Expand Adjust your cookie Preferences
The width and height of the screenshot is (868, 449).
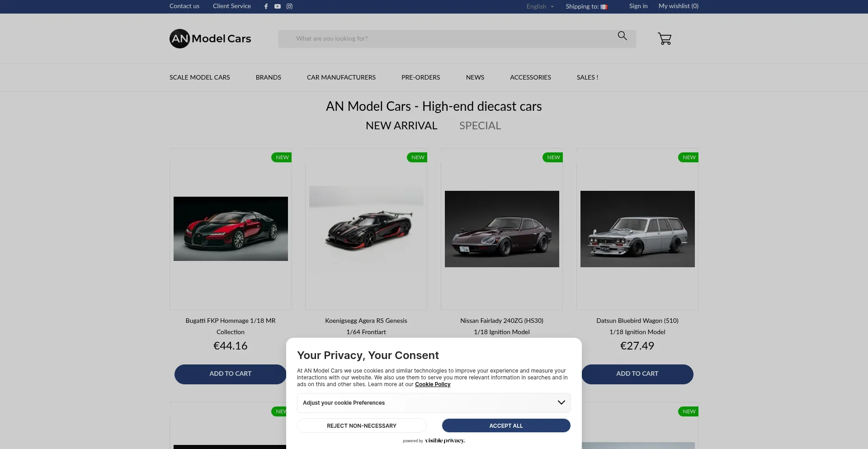pos(434,403)
